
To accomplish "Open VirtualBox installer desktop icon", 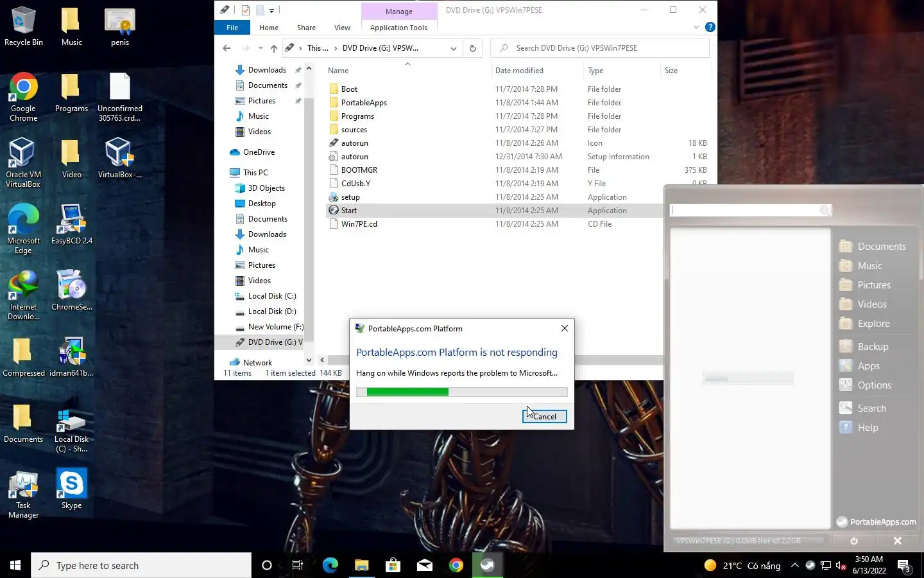I will 120,159.
